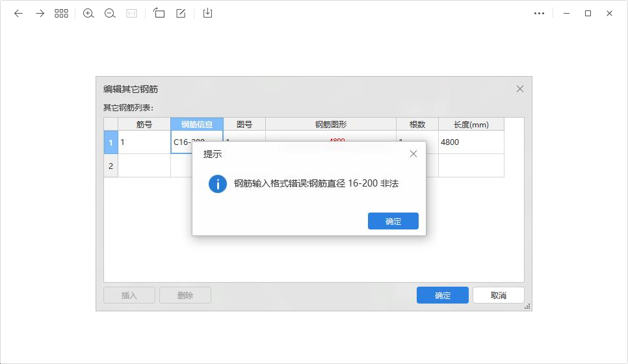Click the 4800 length cell
The width and height of the screenshot is (628, 364).
471,142
